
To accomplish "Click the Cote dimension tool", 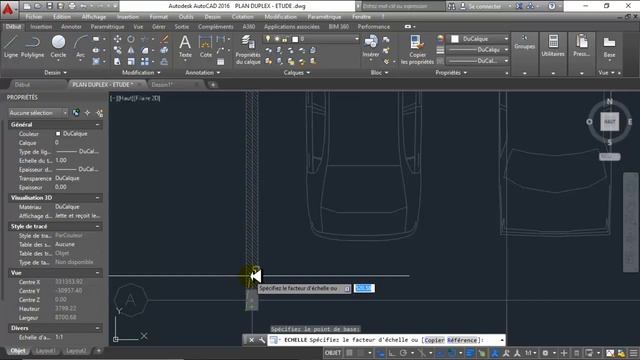I will point(205,46).
